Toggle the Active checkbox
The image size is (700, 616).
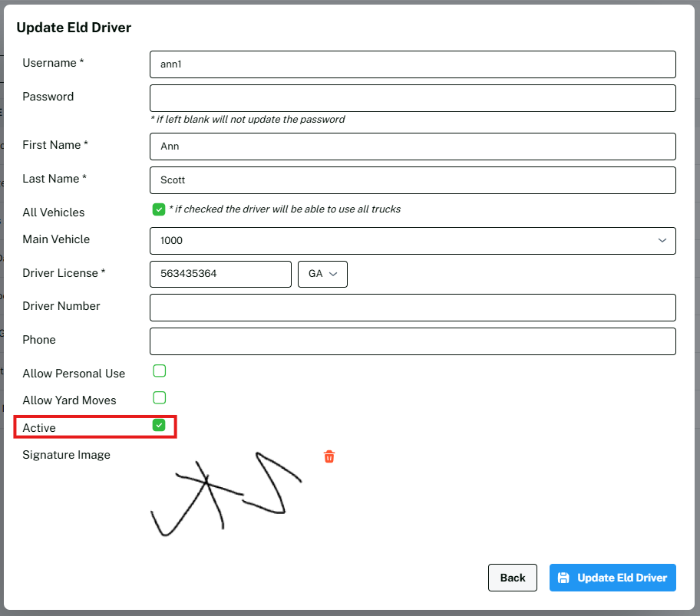pos(159,425)
